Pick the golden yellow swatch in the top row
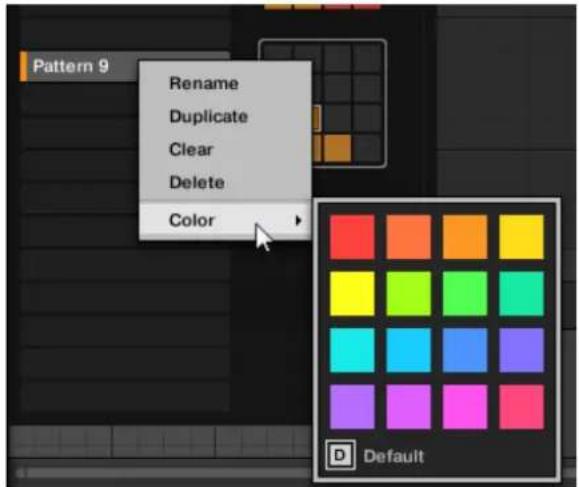Image resolution: width=579 pixels, height=487 pixels. (521, 237)
